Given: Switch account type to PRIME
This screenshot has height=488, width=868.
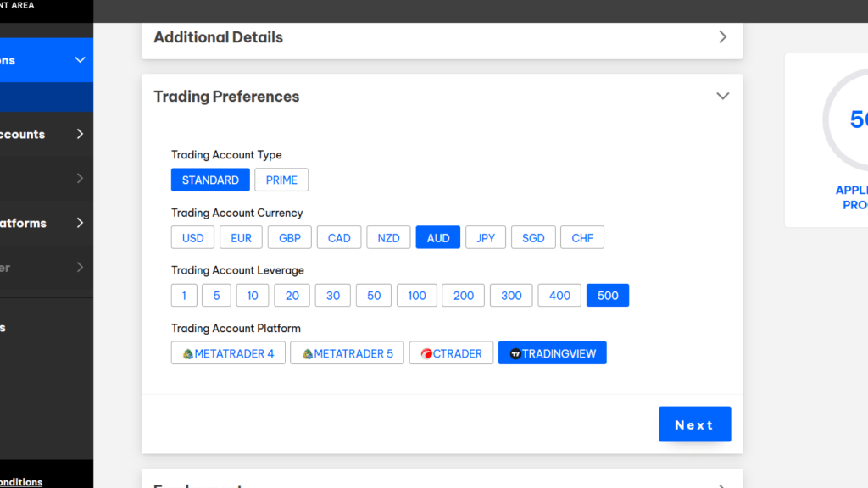Looking at the screenshot, I should pos(281,180).
